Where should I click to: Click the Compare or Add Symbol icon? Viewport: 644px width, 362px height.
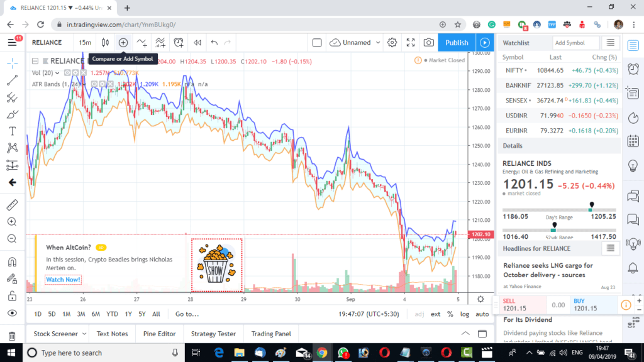(123, 43)
